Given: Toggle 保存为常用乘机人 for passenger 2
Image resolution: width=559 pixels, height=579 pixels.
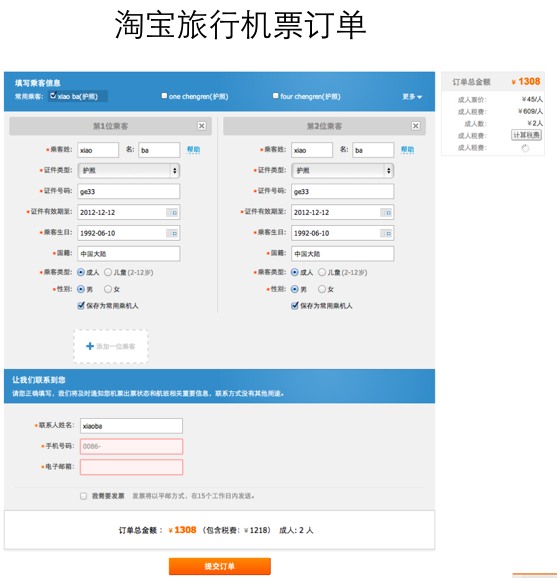Looking at the screenshot, I should tap(295, 305).
